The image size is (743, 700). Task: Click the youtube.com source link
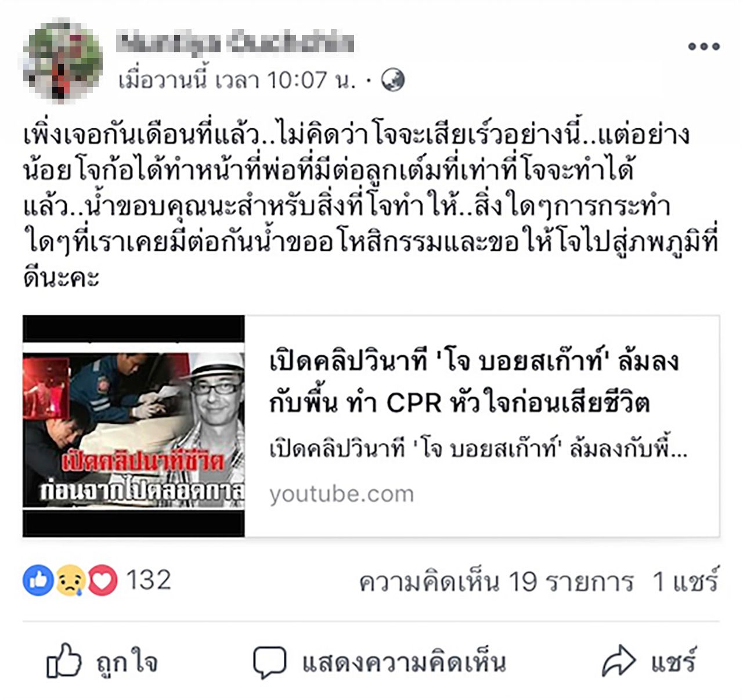coord(341,494)
